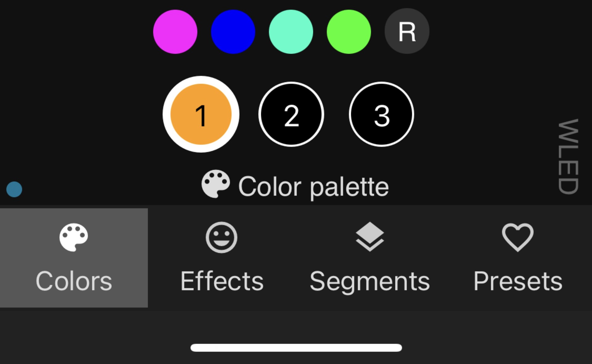The height and width of the screenshot is (364, 592).
Task: Tap the heart Presets icon
Action: tap(518, 237)
